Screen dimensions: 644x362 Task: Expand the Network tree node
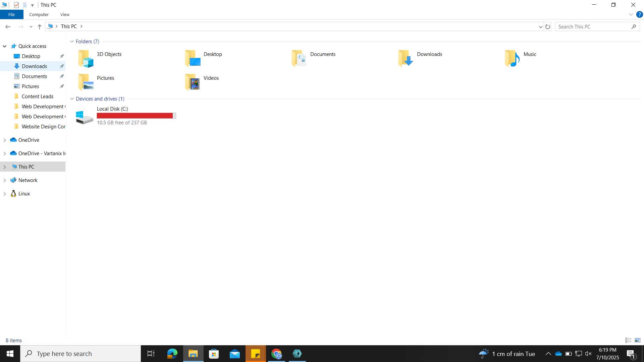point(5,180)
